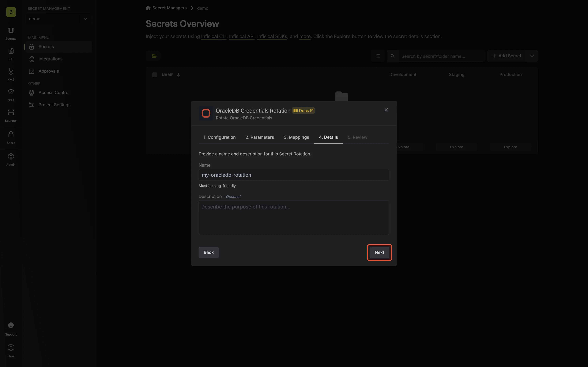This screenshot has height=367, width=588.
Task: Click the home icon in breadcrumb
Action: (x=148, y=8)
